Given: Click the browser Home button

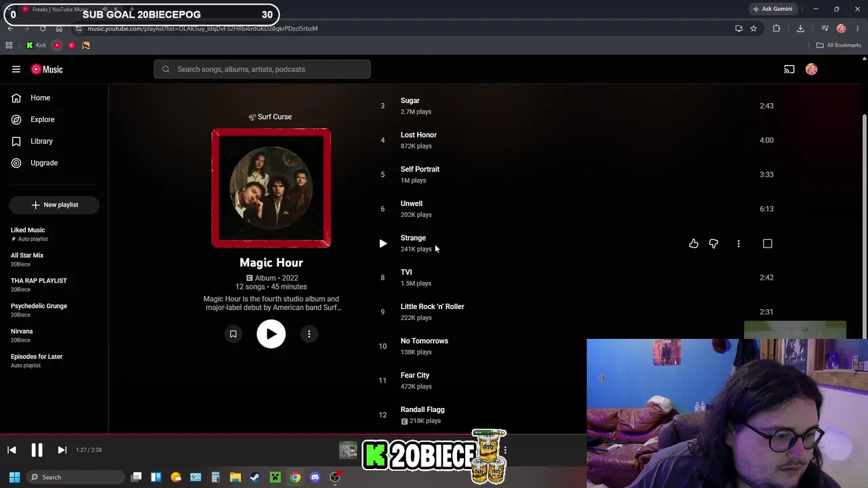Looking at the screenshot, I should click(59, 28).
